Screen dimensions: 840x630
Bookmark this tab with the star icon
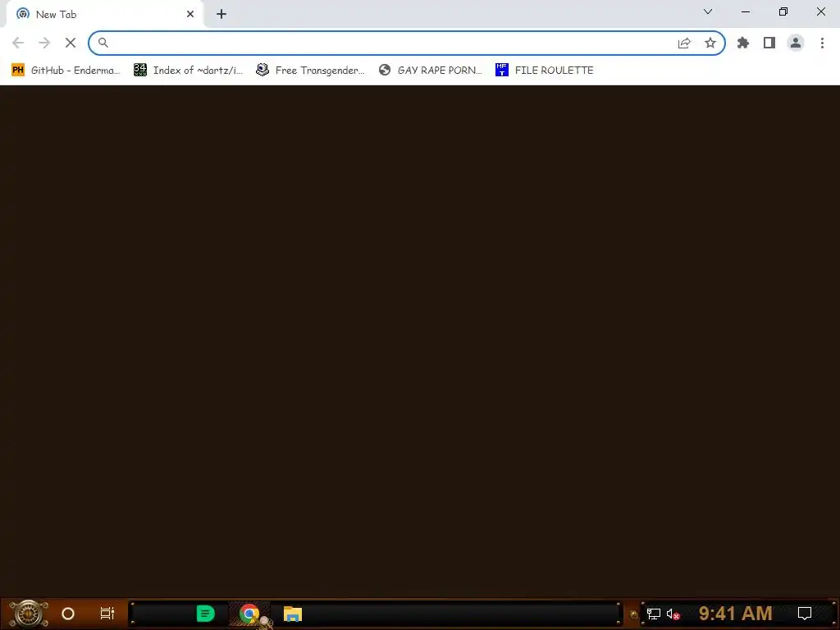click(x=710, y=43)
